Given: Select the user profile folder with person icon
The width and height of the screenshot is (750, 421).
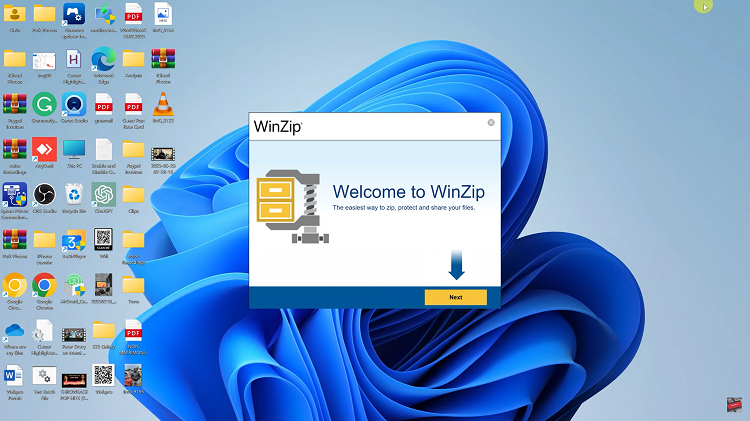Looking at the screenshot, I should coord(14,14).
